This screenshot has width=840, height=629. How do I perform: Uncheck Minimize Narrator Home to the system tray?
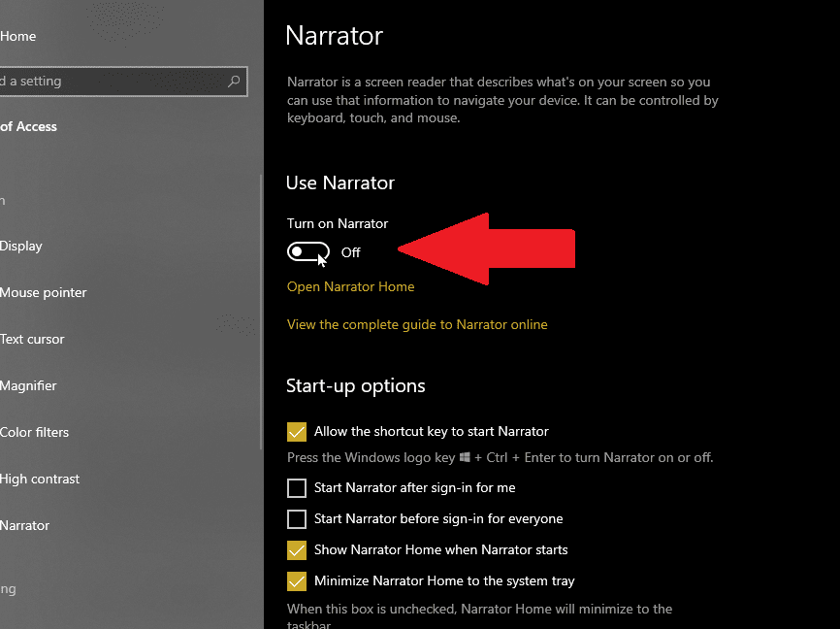coord(296,581)
